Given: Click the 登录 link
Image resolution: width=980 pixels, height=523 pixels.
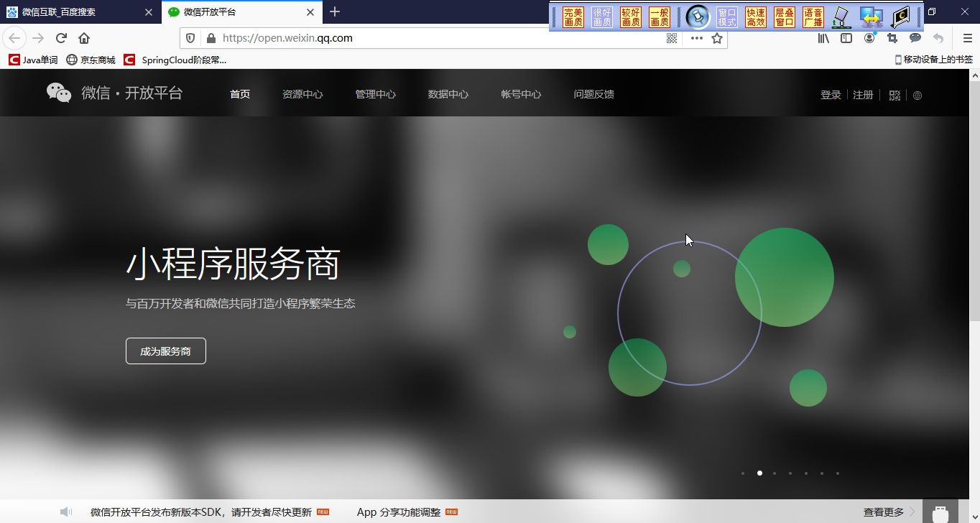Looking at the screenshot, I should tap(831, 95).
